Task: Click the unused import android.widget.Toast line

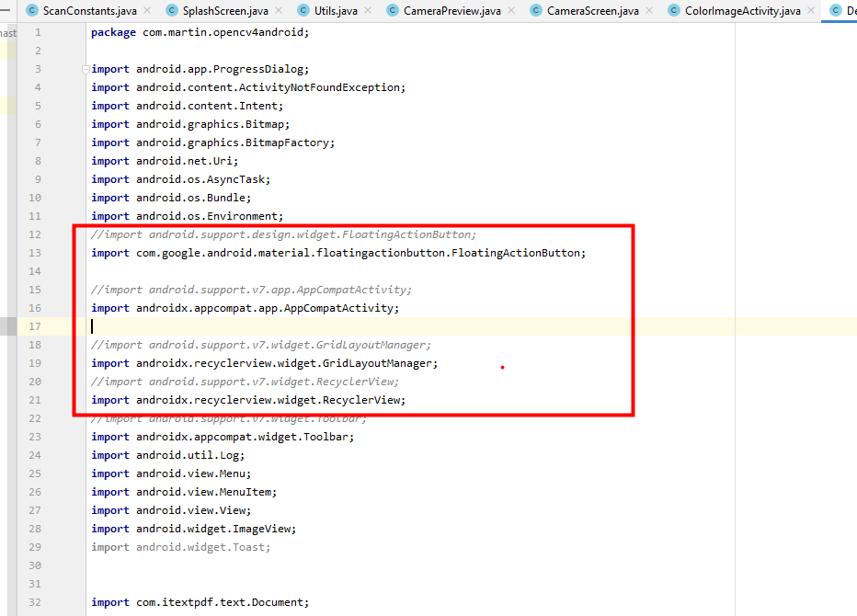Action: click(x=180, y=547)
